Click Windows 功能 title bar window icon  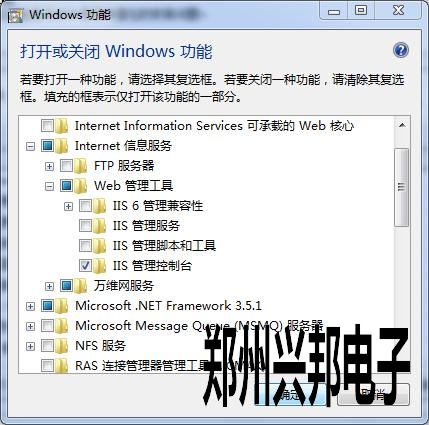(15, 15)
